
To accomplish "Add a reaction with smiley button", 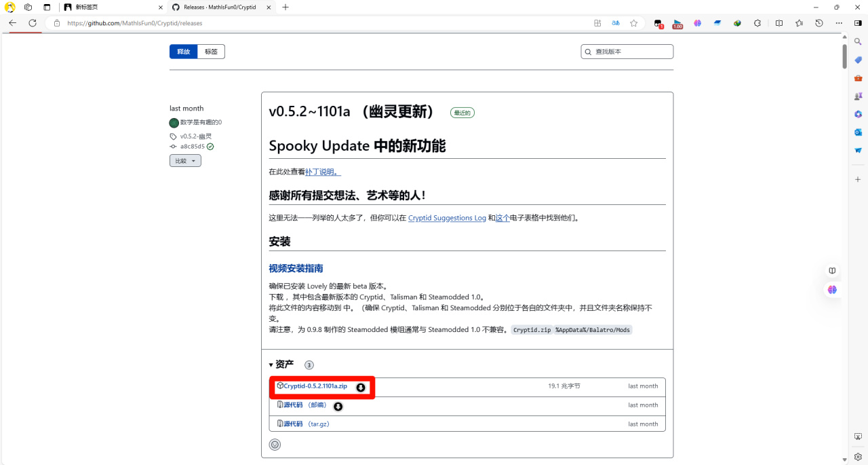I will 275,445.
